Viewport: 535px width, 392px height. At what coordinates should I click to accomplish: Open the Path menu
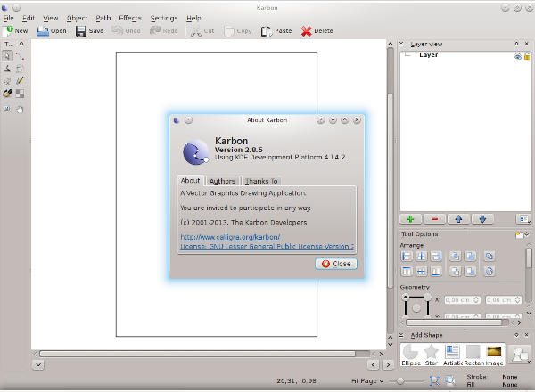(103, 18)
